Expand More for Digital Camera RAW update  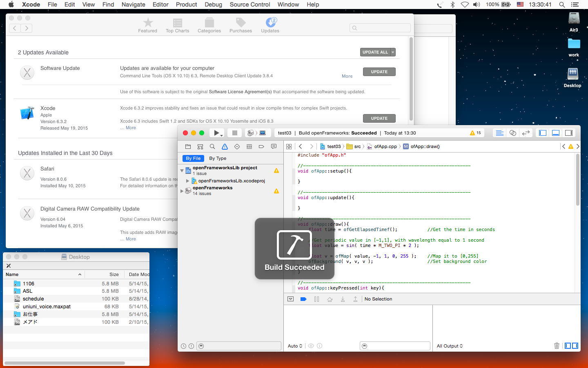(131, 239)
